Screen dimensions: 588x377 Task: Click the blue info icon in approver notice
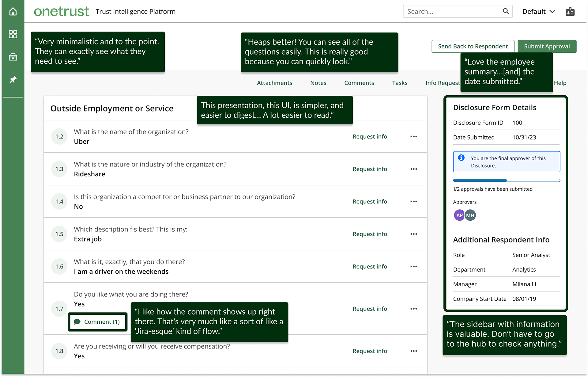pyautogui.click(x=461, y=158)
